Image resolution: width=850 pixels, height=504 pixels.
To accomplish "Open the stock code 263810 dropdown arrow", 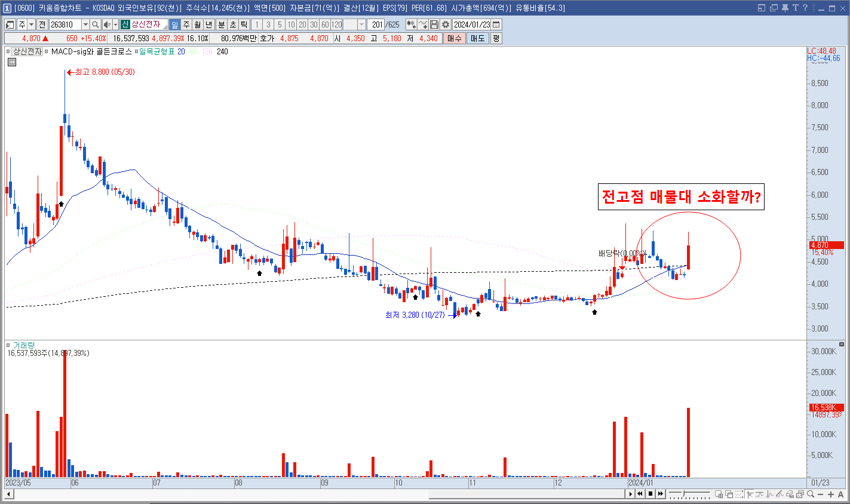I will (x=85, y=24).
